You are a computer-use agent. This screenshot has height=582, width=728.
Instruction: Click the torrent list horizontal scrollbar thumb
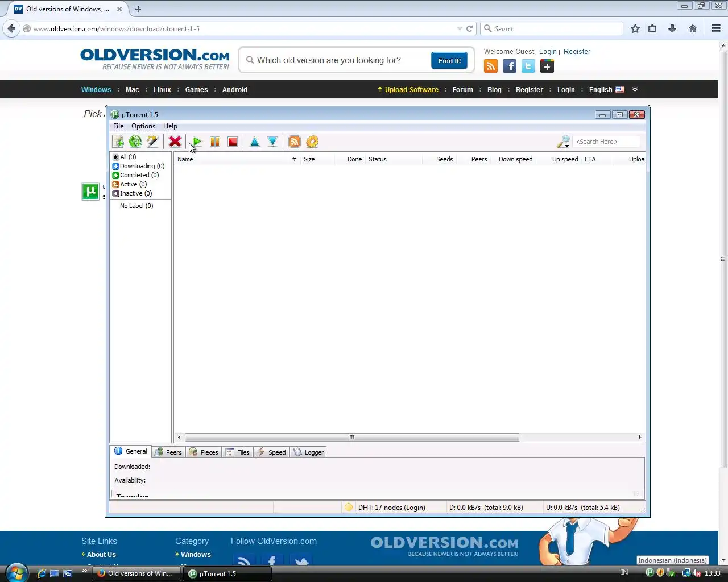(x=351, y=437)
